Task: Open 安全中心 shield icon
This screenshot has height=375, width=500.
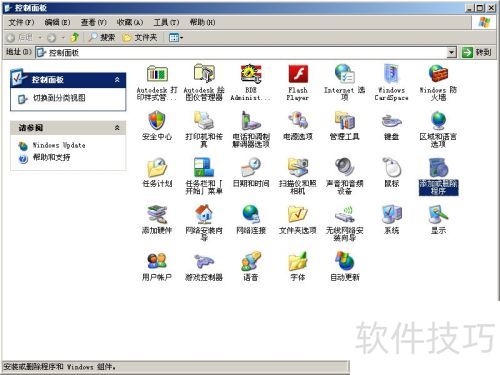Action: 157,120
